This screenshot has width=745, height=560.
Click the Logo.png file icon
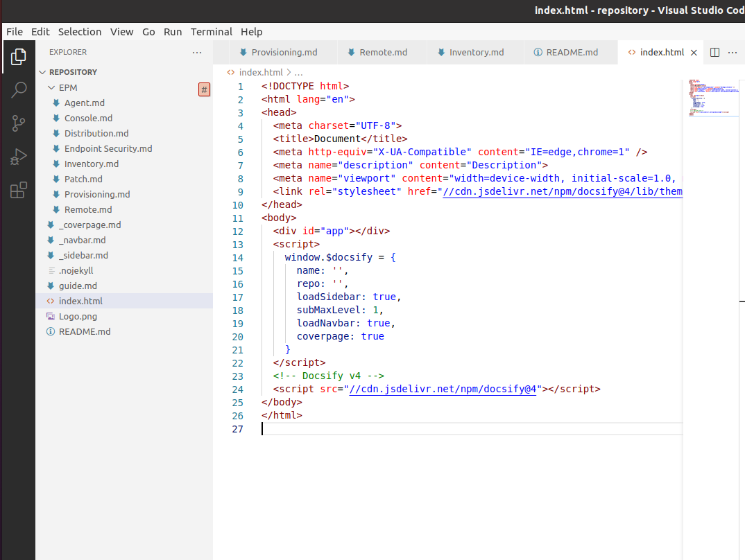[51, 316]
